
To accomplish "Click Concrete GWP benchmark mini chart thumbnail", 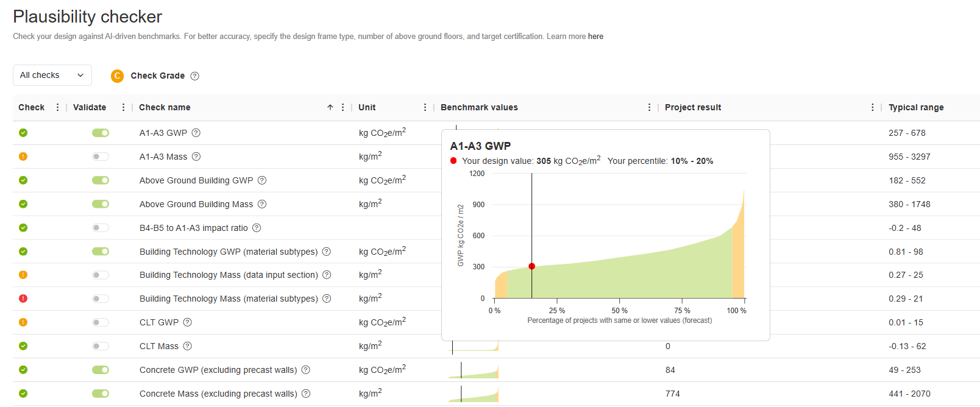I will tap(474, 370).
